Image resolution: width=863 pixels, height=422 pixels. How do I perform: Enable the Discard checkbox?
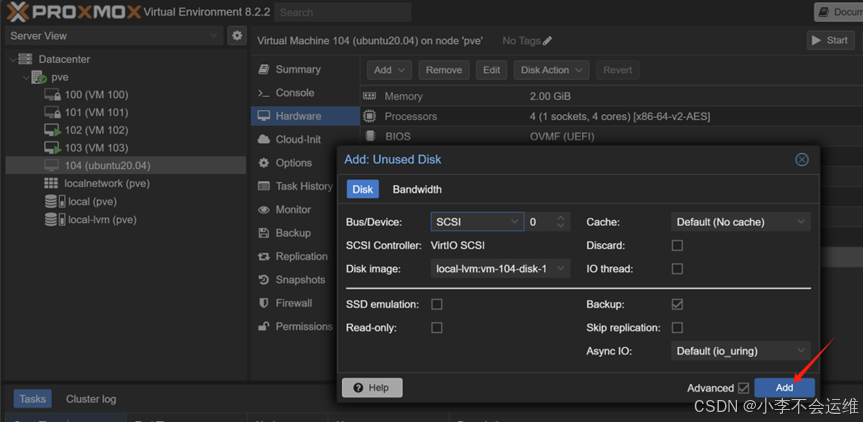pyautogui.click(x=678, y=245)
